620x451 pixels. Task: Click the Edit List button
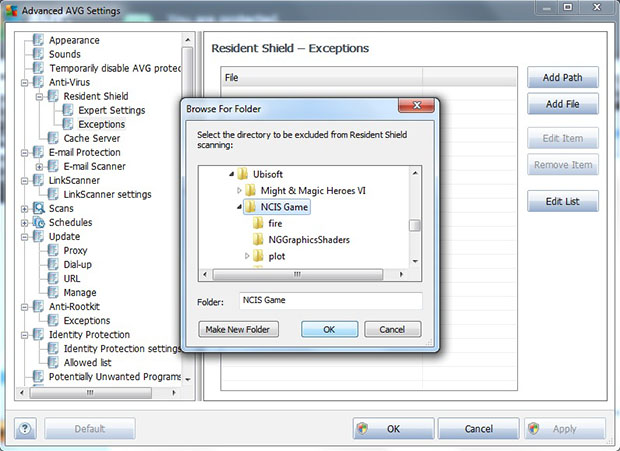[x=563, y=201]
